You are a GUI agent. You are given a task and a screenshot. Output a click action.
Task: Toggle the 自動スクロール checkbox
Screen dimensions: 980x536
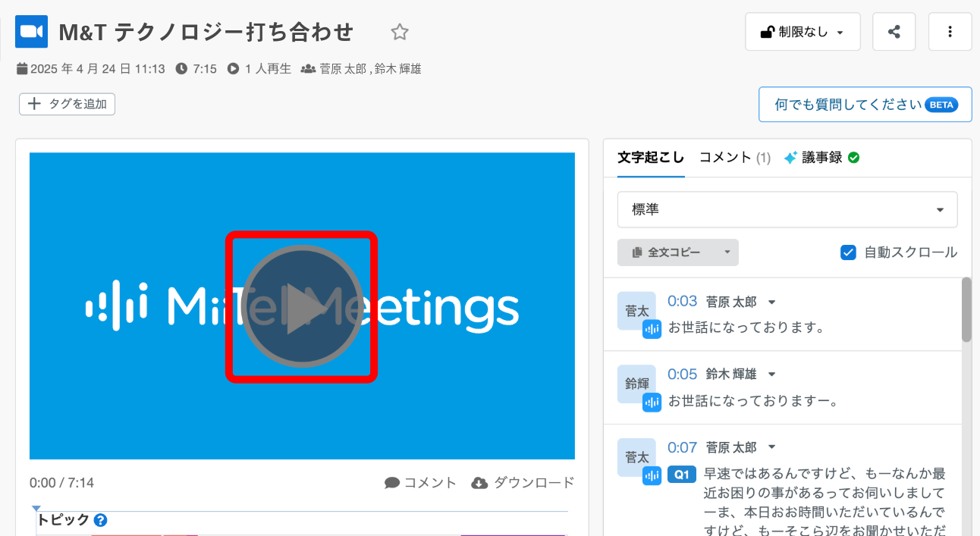point(849,252)
